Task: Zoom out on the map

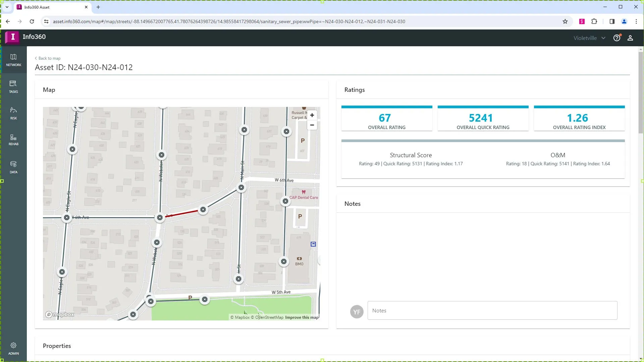Action: pos(312,125)
